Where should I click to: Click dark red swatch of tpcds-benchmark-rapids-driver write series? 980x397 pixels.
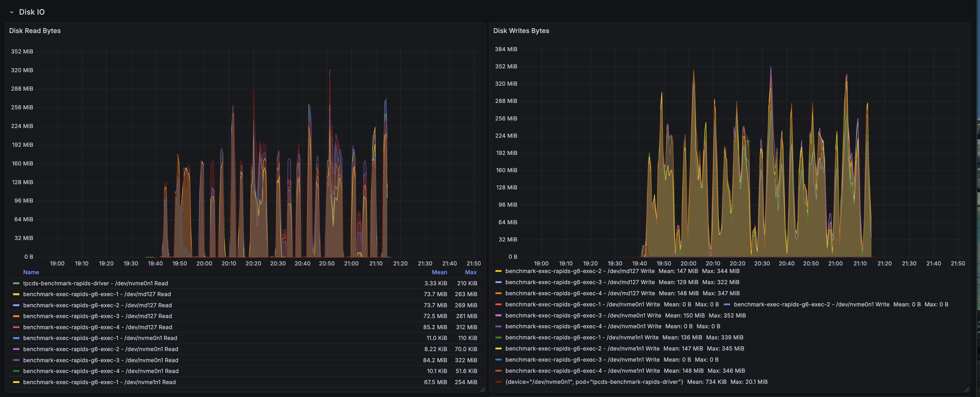[x=498, y=382]
